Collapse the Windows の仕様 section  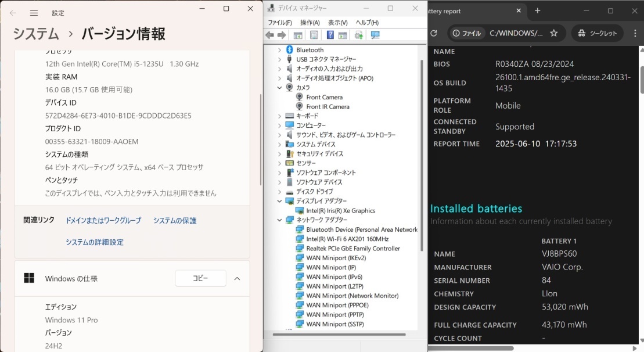237,278
